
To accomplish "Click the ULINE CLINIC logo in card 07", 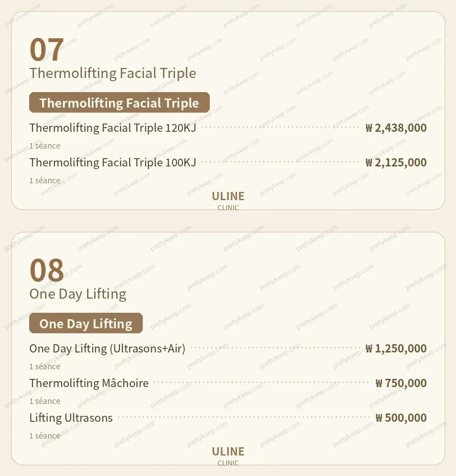I will 228,200.
